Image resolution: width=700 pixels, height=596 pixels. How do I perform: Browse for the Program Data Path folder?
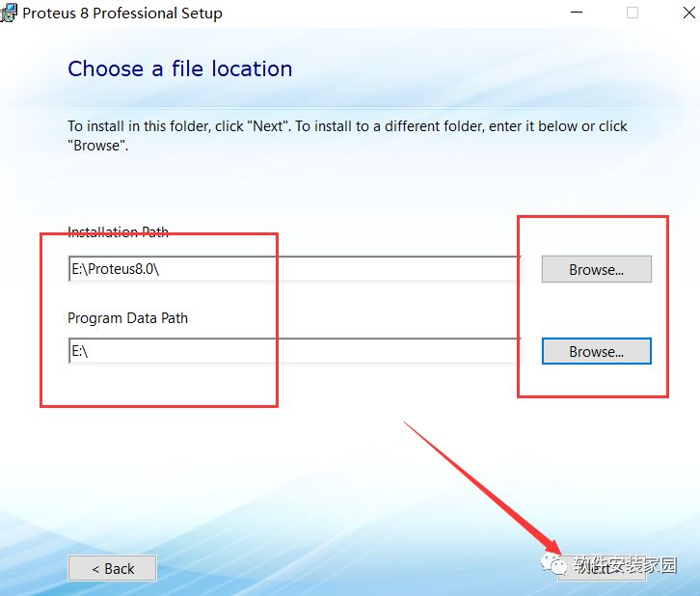pyautogui.click(x=597, y=351)
